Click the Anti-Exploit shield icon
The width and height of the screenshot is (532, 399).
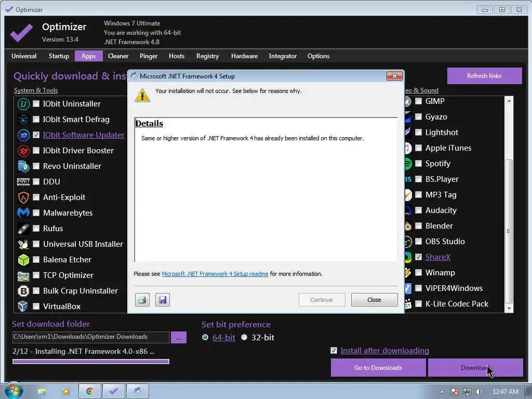tap(23, 197)
